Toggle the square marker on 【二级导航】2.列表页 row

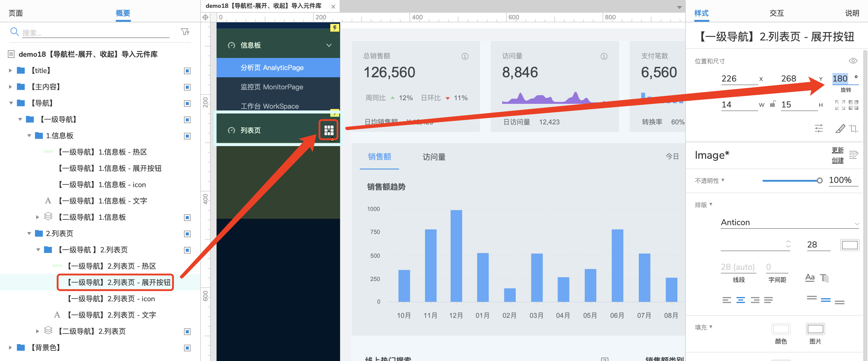[187, 332]
